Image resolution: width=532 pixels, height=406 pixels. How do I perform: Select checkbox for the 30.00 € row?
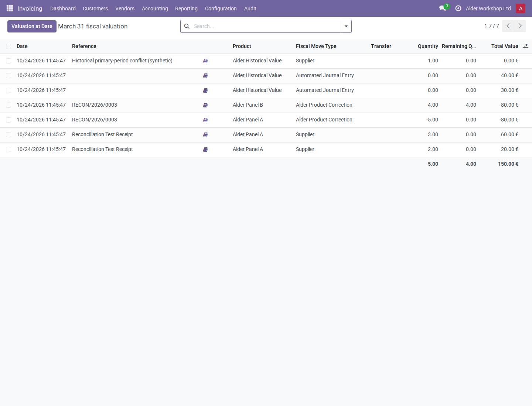8,90
